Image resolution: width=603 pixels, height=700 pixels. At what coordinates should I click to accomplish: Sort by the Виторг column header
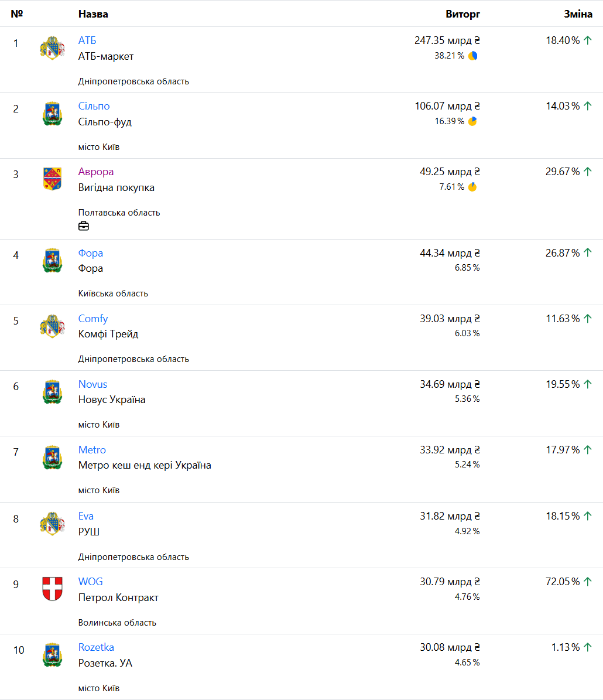462,14
